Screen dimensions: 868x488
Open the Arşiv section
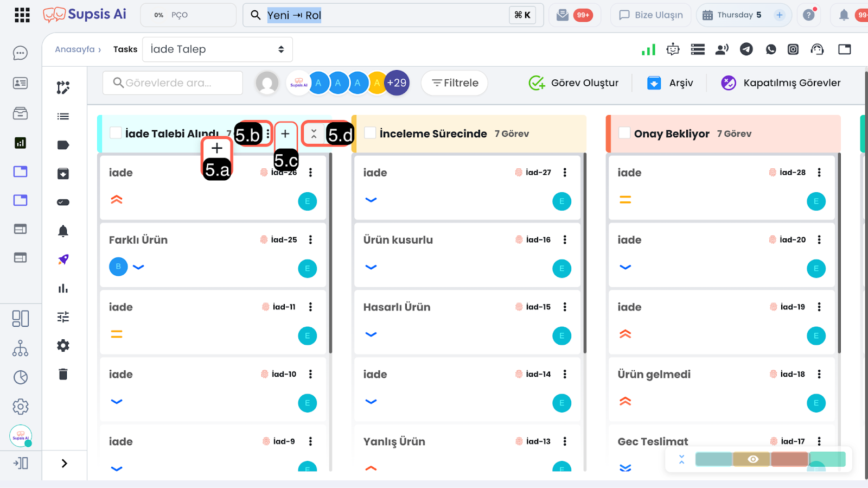pyautogui.click(x=670, y=83)
